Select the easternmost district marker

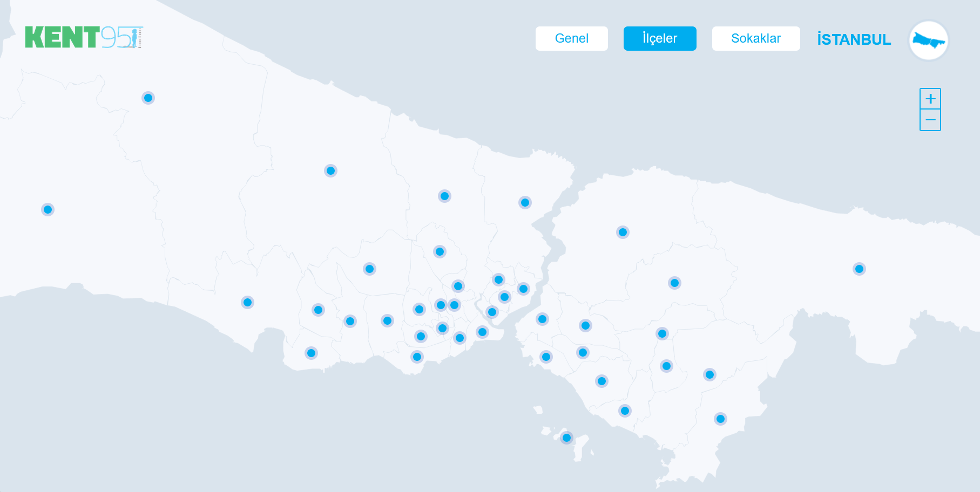pos(859,269)
